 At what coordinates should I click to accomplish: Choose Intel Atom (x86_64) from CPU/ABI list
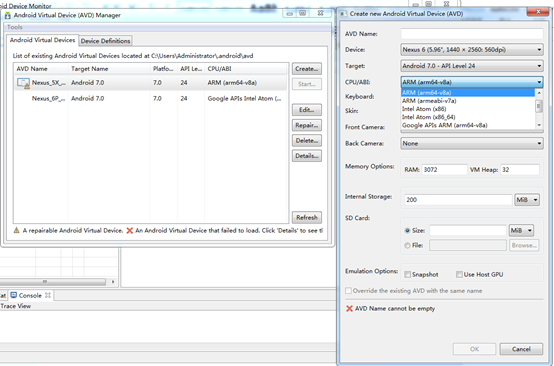(468, 117)
